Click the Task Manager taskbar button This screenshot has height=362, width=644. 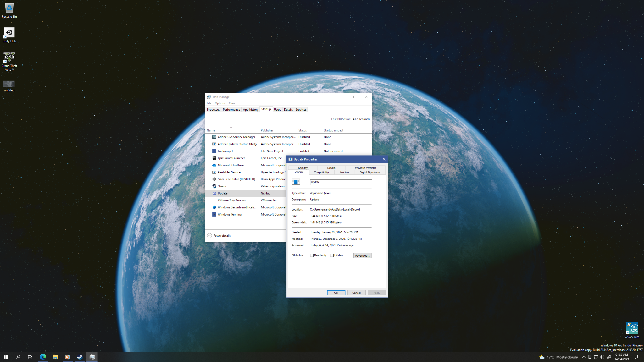92,357
